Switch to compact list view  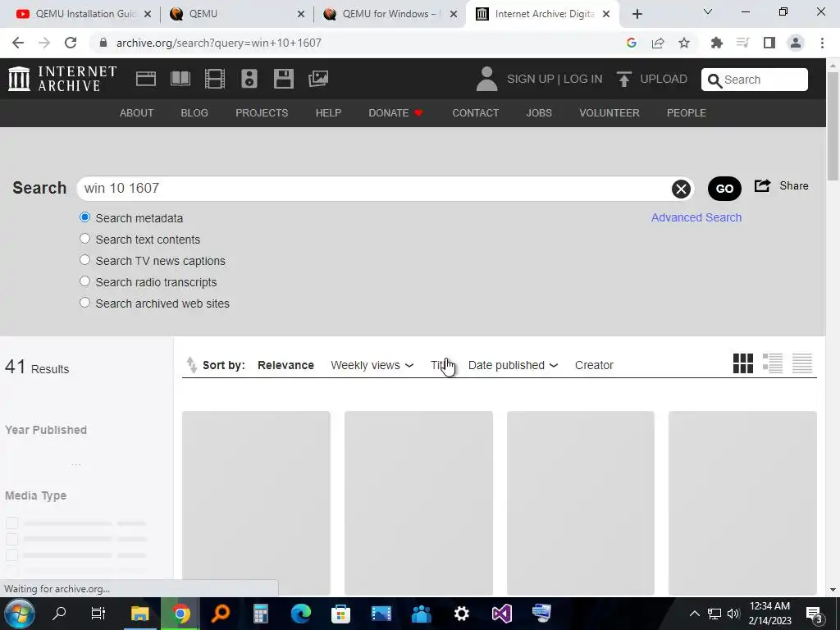[802, 363]
